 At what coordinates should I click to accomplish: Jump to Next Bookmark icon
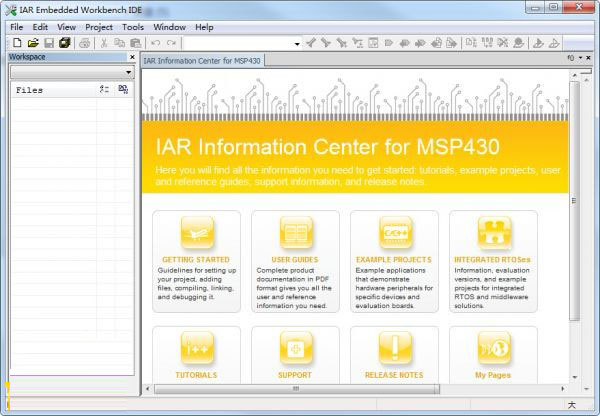pos(420,43)
